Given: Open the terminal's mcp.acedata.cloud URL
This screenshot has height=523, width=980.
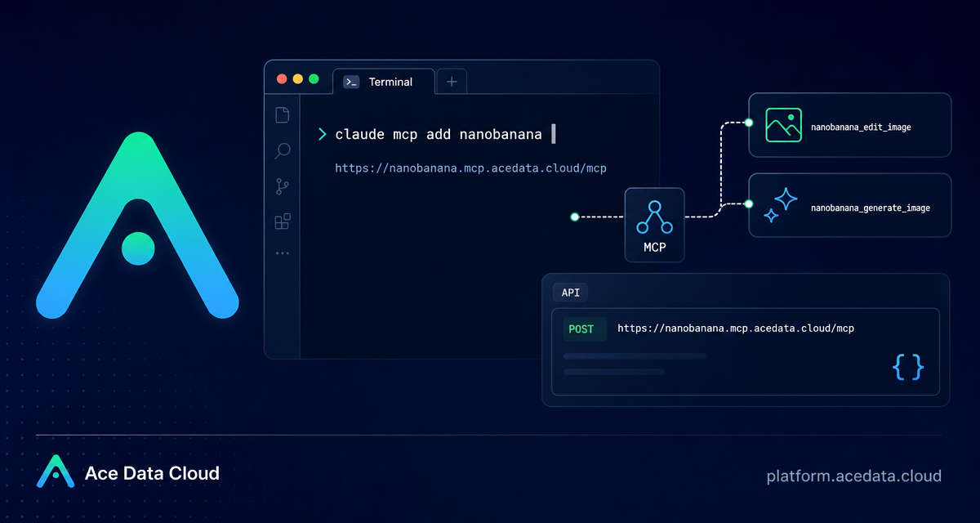Looking at the screenshot, I should tap(470, 168).
